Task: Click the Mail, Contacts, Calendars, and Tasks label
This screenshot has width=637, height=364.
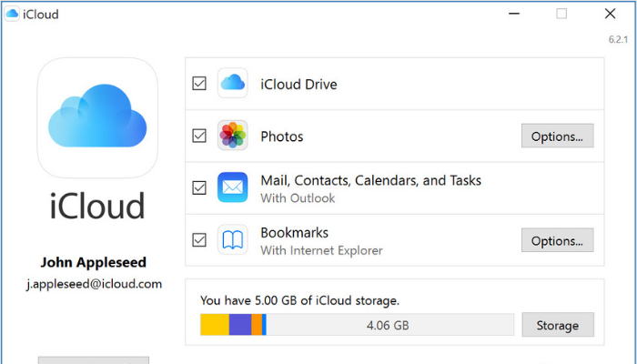Action: click(371, 180)
